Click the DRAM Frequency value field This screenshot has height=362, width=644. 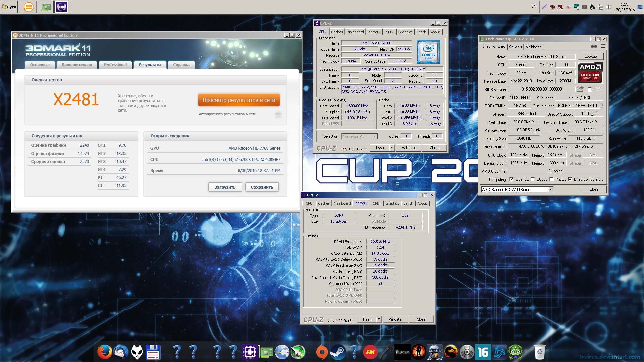click(x=380, y=241)
